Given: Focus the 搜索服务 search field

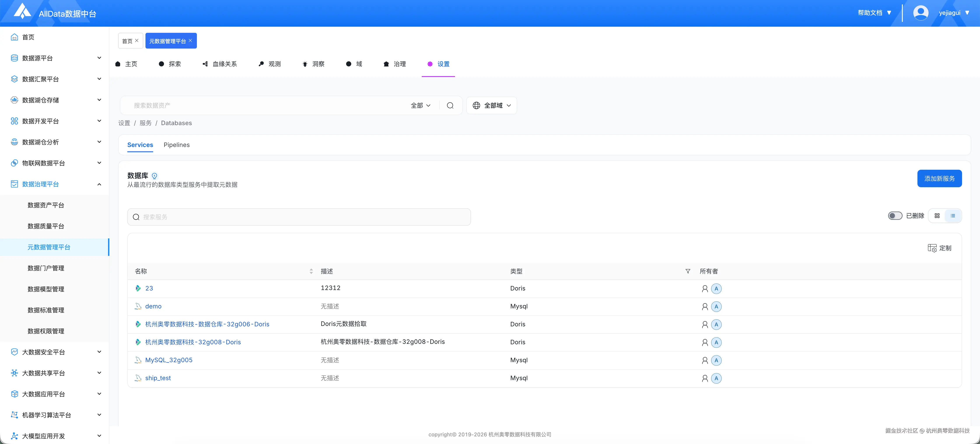Looking at the screenshot, I should 299,217.
